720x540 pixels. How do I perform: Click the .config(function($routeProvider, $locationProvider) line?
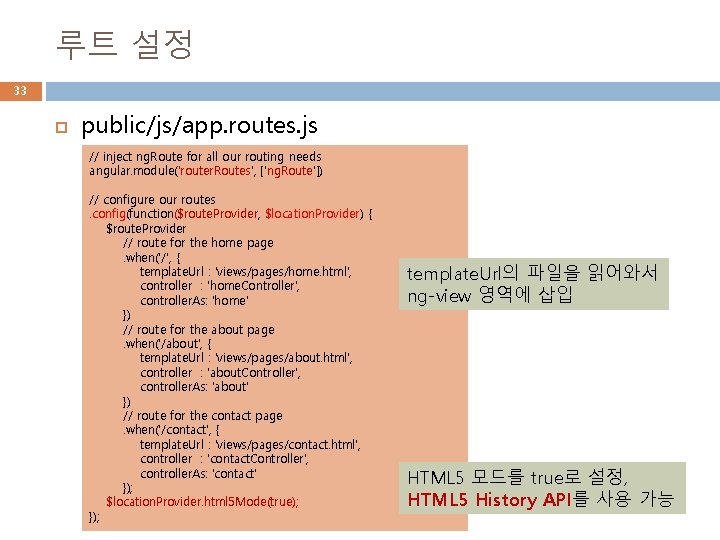[x=231, y=214]
